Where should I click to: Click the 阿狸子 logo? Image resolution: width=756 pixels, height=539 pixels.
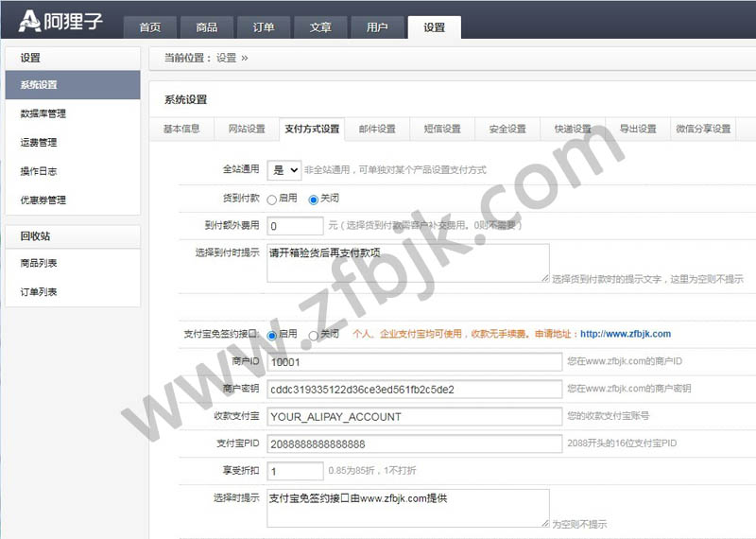[x=60, y=21]
